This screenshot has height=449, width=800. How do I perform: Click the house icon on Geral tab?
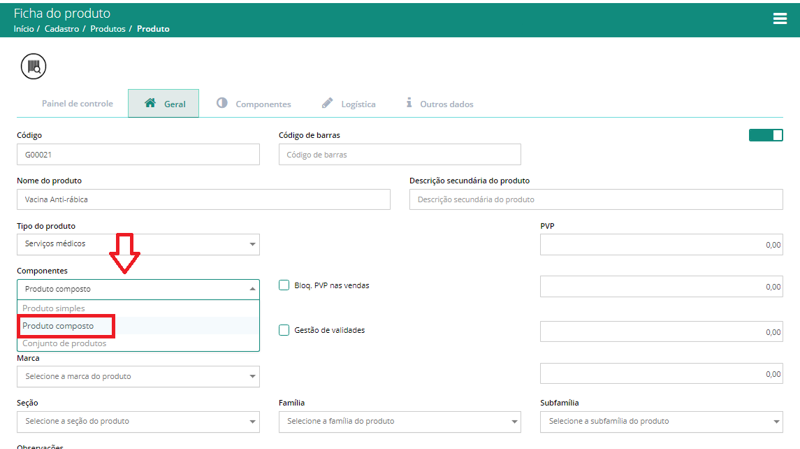(x=150, y=103)
